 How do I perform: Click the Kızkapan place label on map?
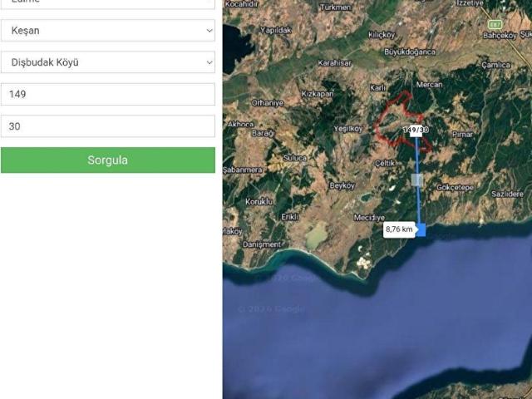point(318,94)
